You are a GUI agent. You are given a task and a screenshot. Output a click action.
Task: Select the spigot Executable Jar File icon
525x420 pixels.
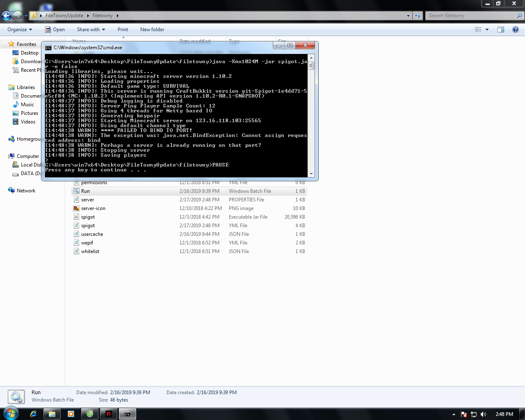pyautogui.click(x=76, y=217)
